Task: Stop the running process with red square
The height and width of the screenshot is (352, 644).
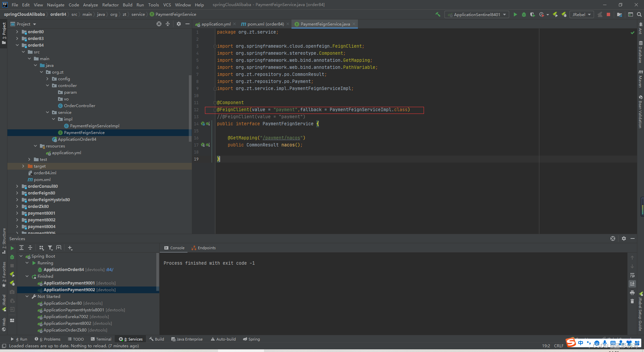Action: point(608,14)
